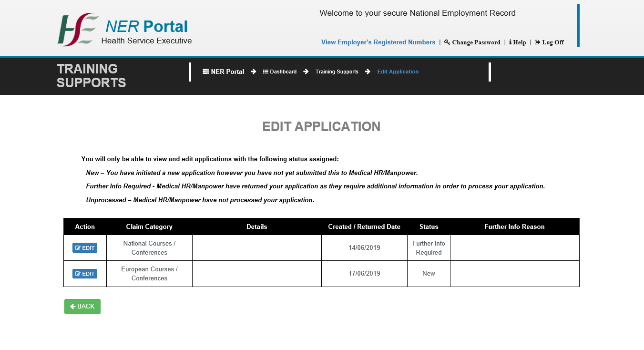Click the NER Portal breadcrumb server icon
The image size is (644, 350).
[x=206, y=72]
